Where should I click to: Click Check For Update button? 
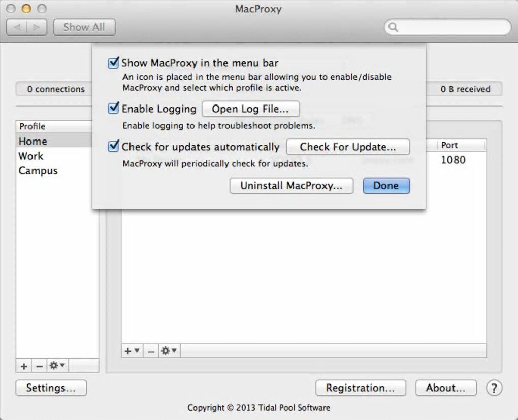coord(348,147)
